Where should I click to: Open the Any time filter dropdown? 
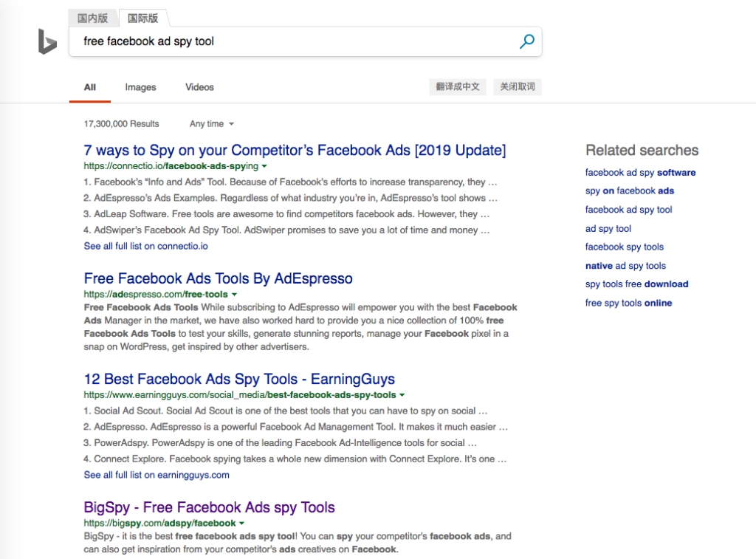[x=212, y=124]
